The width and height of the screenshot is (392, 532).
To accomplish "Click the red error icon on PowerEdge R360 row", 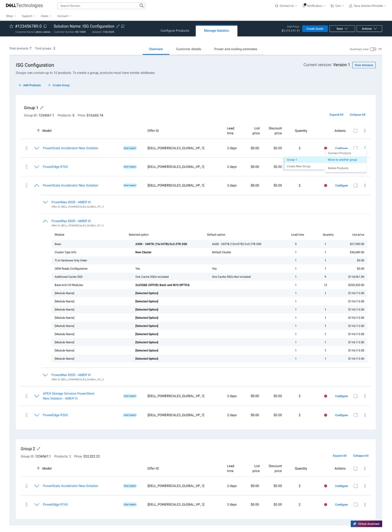I will [x=326, y=415].
